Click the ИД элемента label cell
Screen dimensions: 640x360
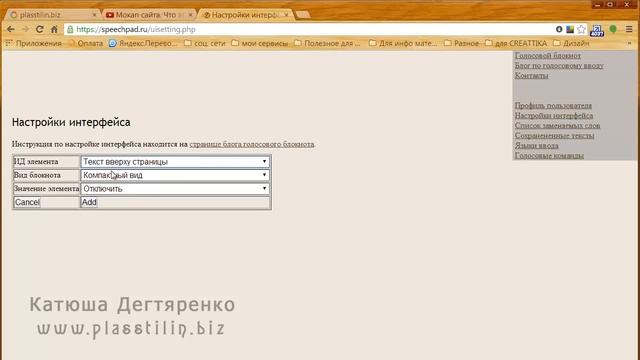[x=47, y=162]
